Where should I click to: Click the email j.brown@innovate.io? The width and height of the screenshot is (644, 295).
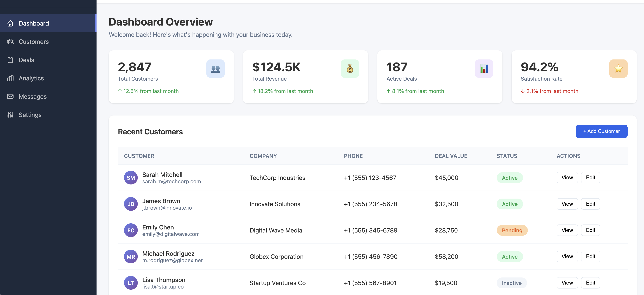167,208
